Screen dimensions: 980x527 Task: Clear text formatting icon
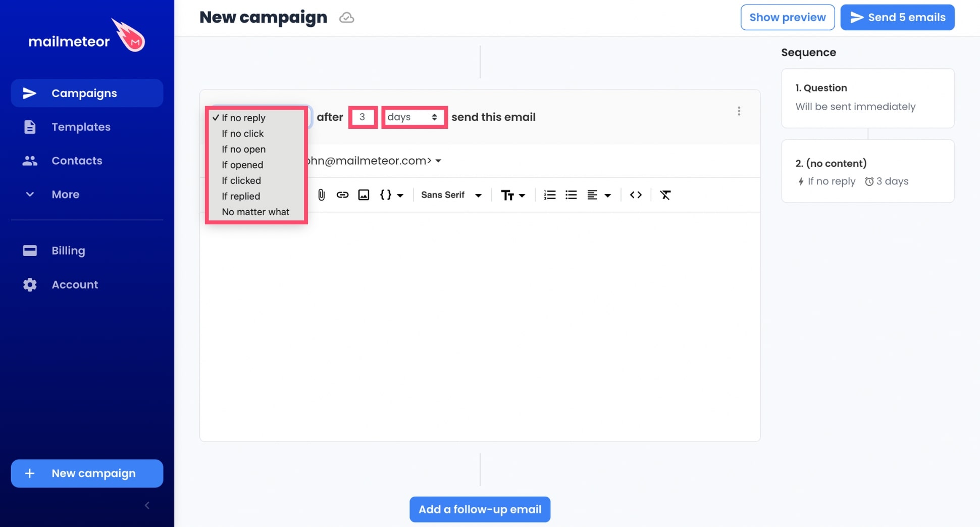point(665,195)
